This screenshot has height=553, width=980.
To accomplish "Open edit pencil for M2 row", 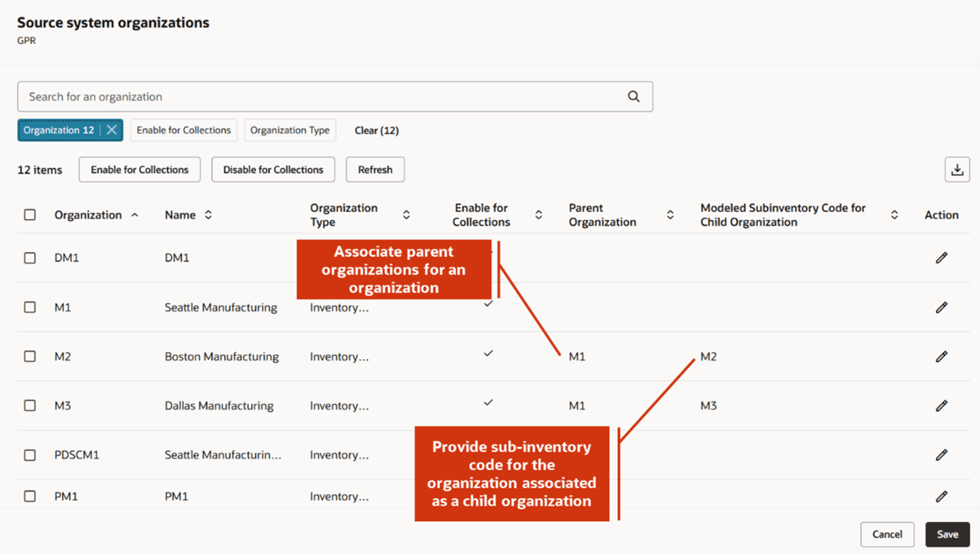I will [x=941, y=357].
